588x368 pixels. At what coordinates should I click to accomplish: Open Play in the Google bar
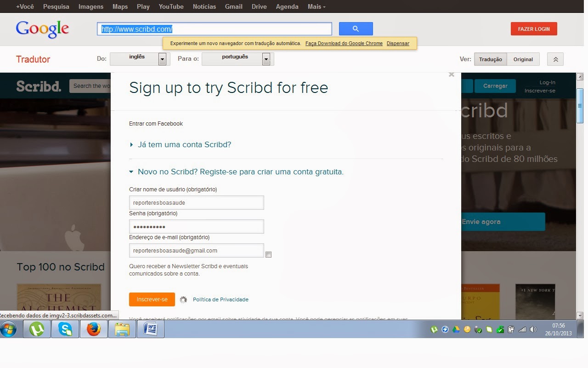[143, 6]
